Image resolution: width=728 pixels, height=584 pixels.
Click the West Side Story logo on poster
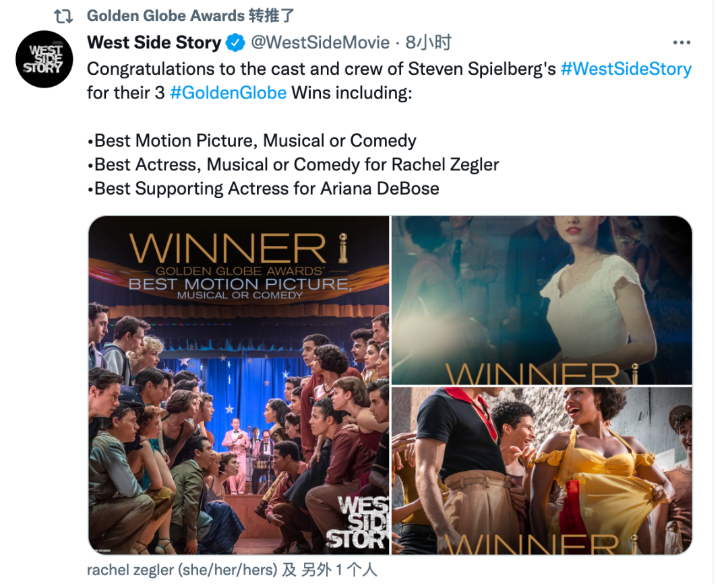tap(357, 523)
